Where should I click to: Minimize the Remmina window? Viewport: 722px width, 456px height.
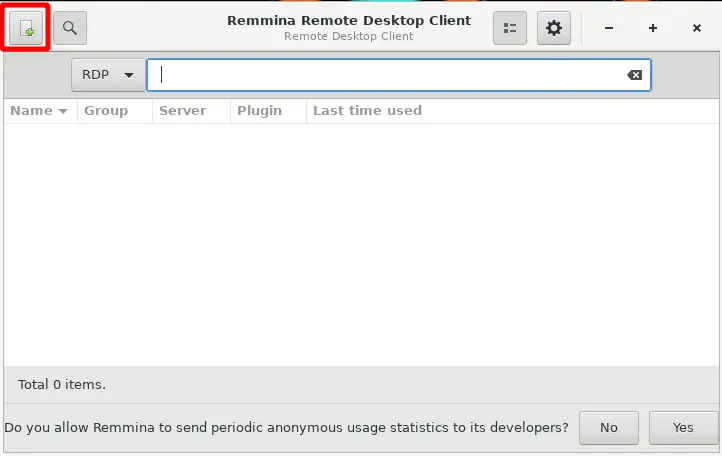(x=609, y=28)
